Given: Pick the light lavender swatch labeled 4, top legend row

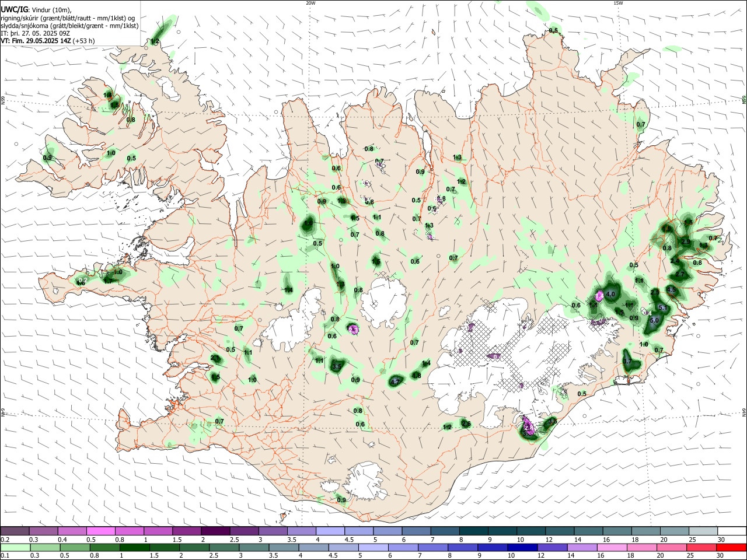Looking at the screenshot, I should click(330, 531).
